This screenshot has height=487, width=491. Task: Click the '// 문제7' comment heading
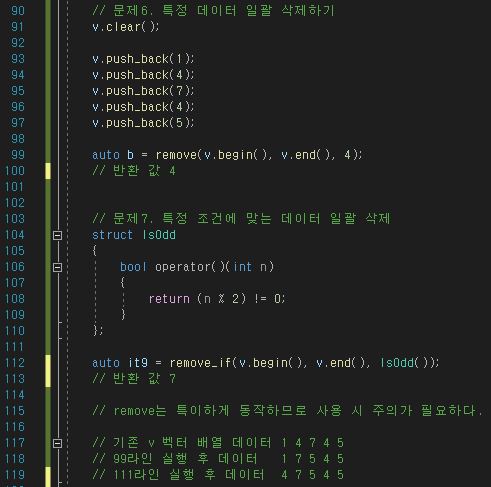[241, 219]
